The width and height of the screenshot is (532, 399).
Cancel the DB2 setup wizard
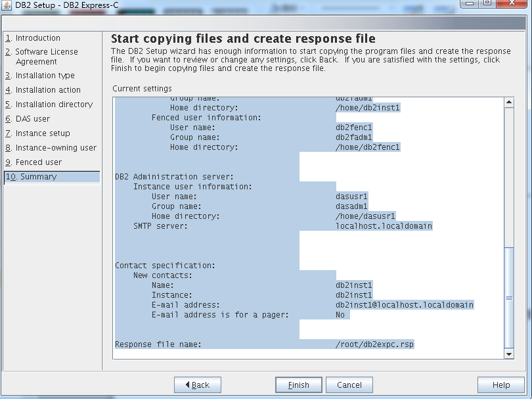[x=349, y=385]
